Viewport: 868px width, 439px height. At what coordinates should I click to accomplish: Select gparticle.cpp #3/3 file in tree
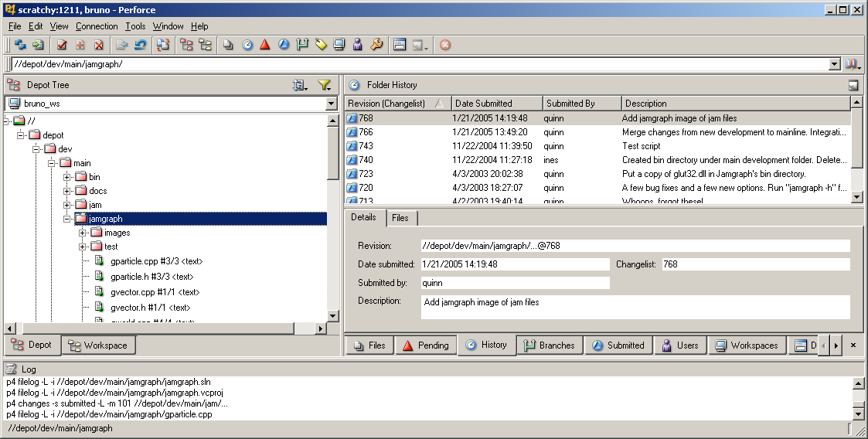[156, 261]
